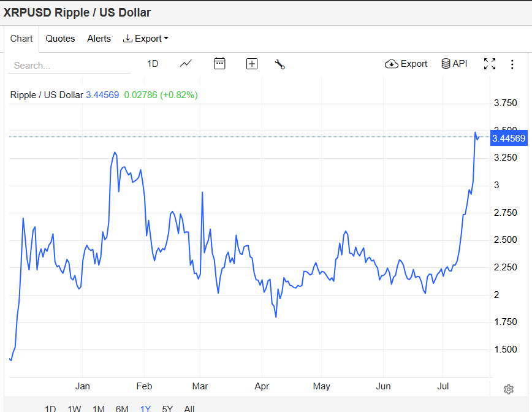Select the 5Y time range

point(167,408)
